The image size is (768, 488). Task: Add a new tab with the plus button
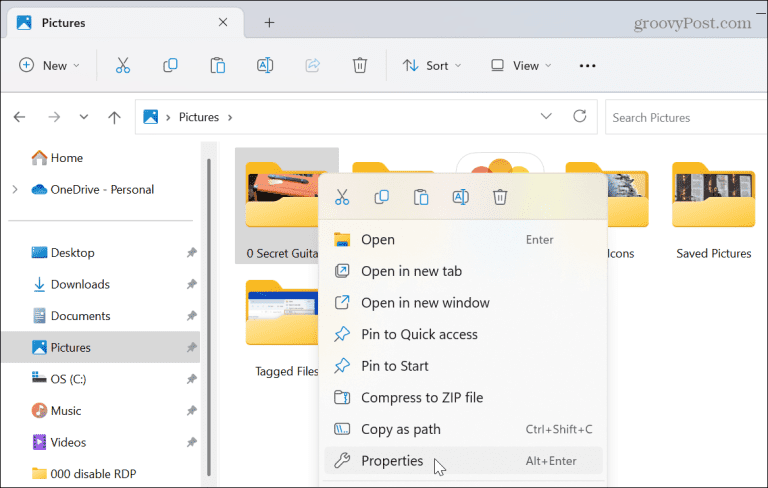click(269, 22)
